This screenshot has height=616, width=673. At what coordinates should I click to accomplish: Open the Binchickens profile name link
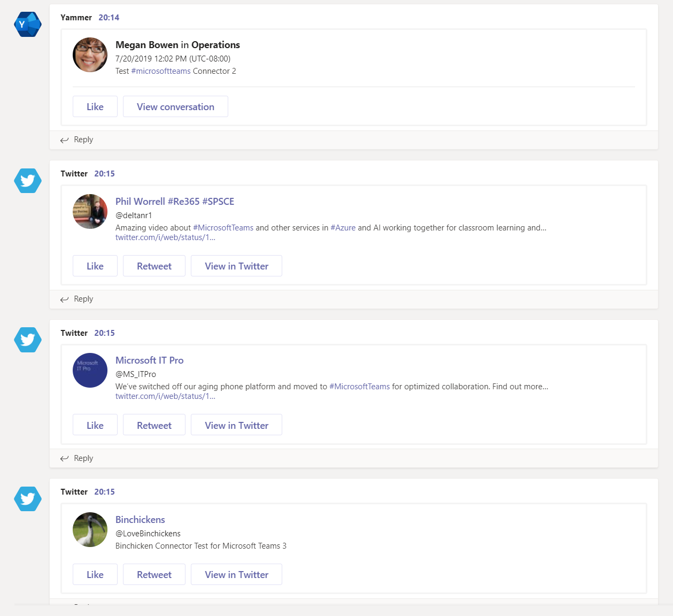pyautogui.click(x=140, y=520)
